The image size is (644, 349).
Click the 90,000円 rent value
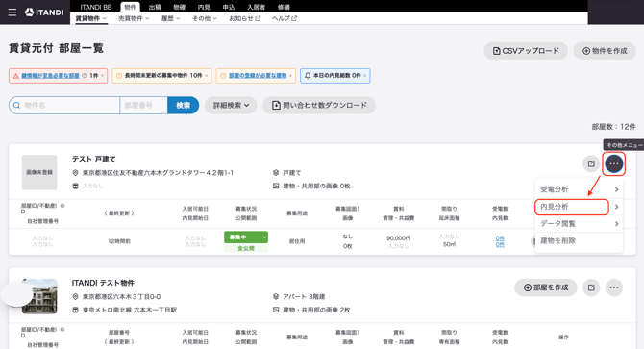(x=398, y=238)
